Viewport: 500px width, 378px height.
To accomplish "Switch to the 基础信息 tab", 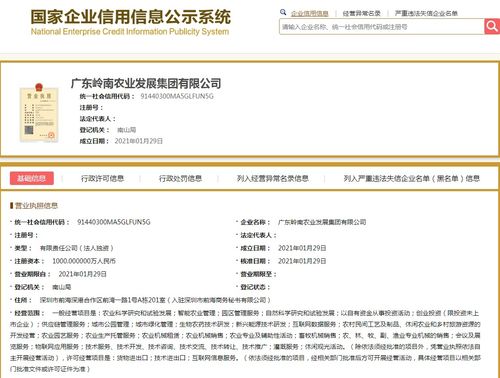I will 32,178.
